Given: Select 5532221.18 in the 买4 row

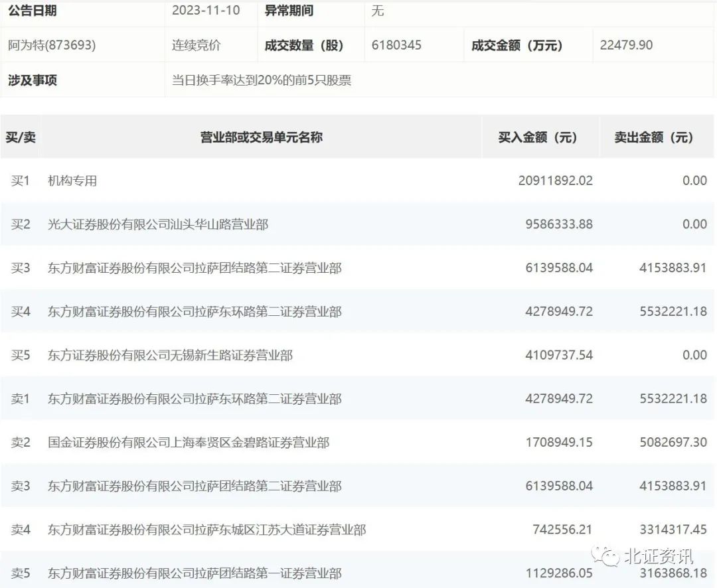Looking at the screenshot, I should [x=673, y=311].
